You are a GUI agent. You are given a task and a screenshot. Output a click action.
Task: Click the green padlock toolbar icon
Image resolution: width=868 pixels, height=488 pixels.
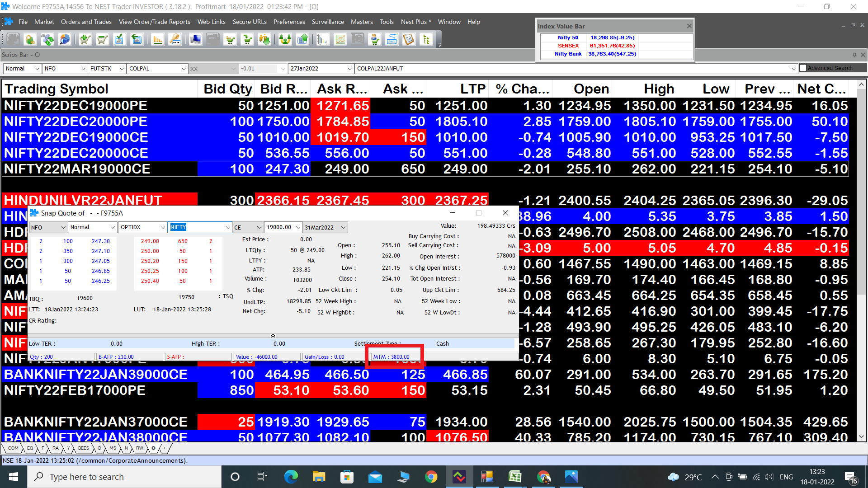click(x=30, y=40)
